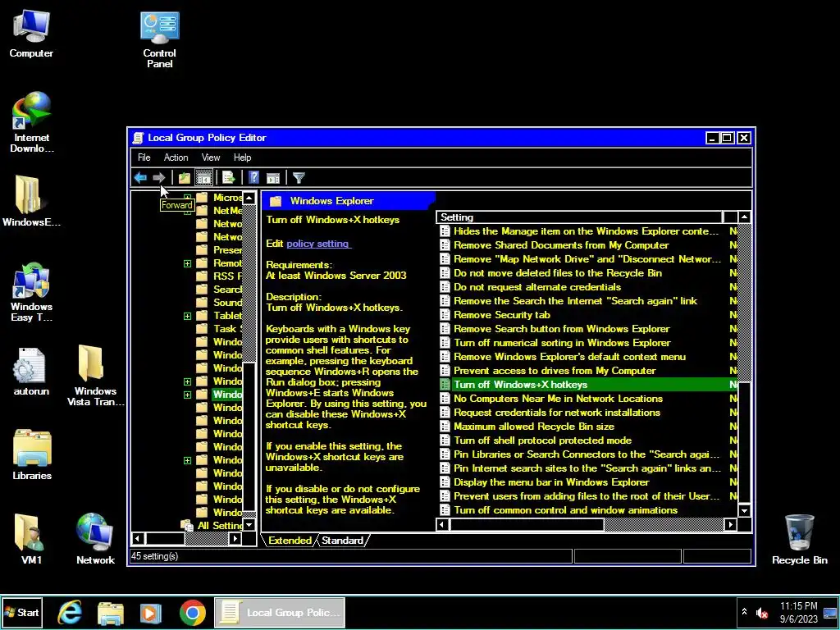Expand the Windows folder above the selected one
Image resolution: width=840 pixels, height=630 pixels.
tap(187, 382)
